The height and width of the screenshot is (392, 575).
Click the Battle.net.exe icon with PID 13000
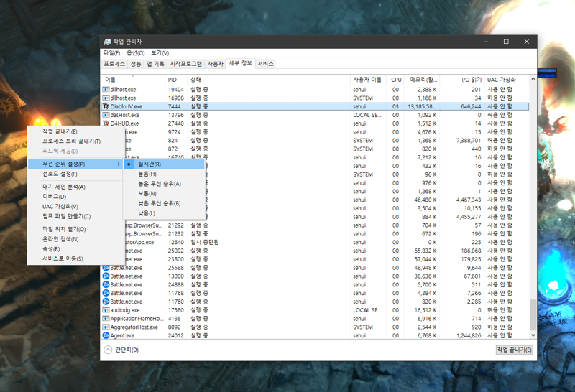point(106,276)
